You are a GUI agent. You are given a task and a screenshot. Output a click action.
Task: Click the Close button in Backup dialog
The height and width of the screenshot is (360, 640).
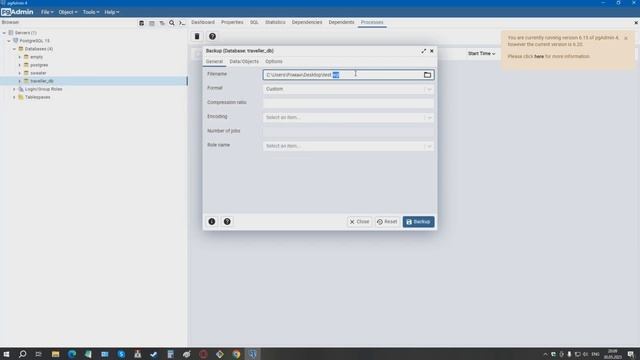tap(359, 222)
